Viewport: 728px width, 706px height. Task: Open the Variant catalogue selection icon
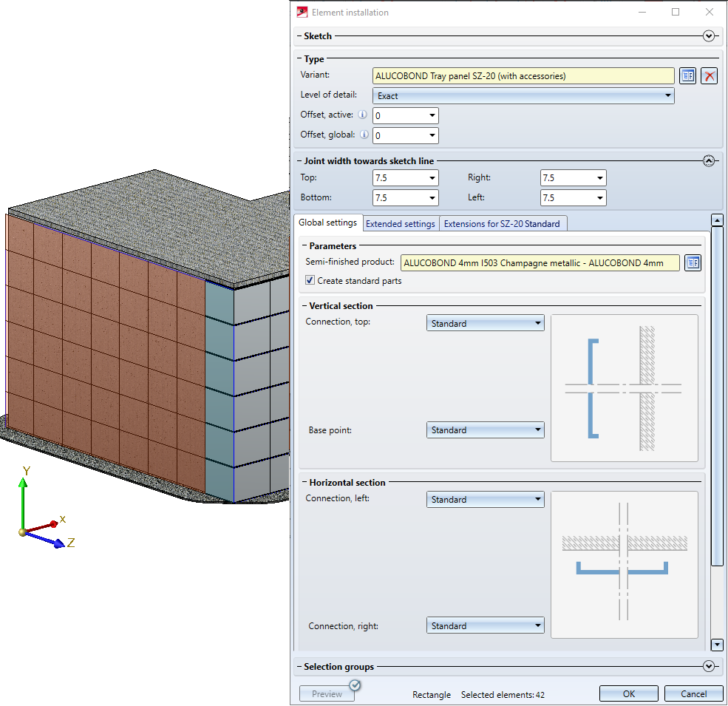[x=688, y=76]
